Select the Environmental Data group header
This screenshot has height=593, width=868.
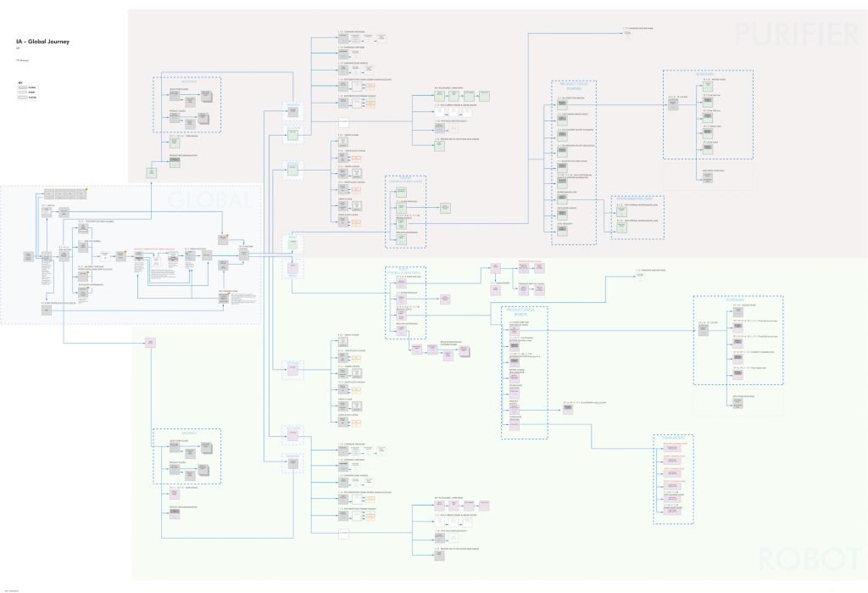click(x=637, y=199)
